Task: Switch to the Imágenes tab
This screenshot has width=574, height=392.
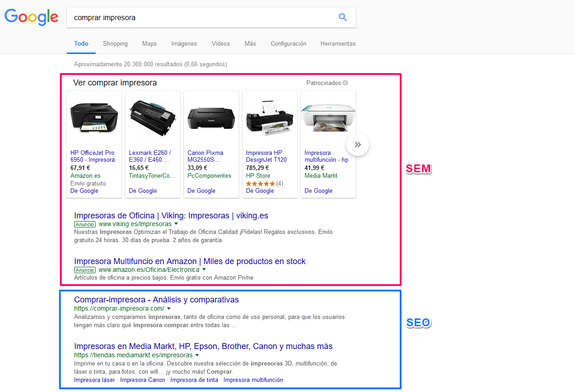Action: [x=184, y=44]
